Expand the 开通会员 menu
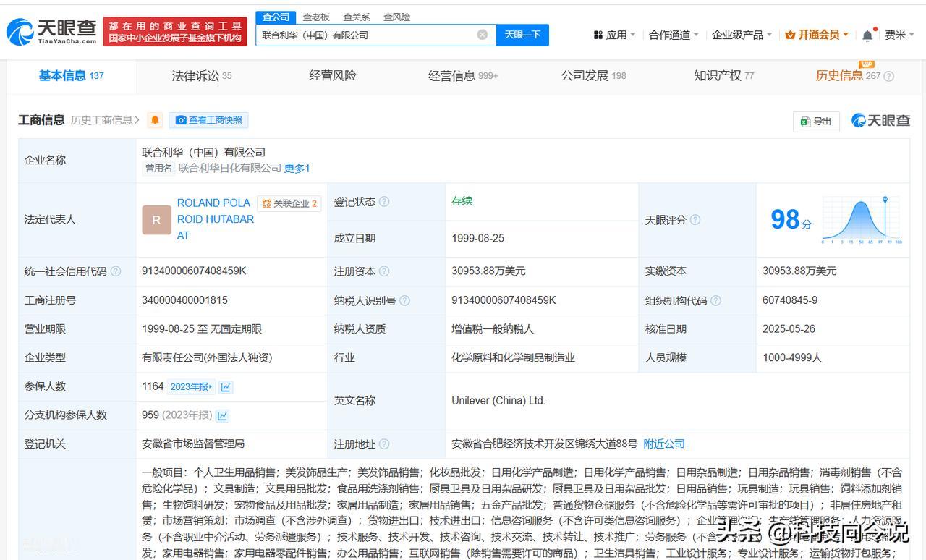This screenshot has width=926, height=560. (817, 35)
